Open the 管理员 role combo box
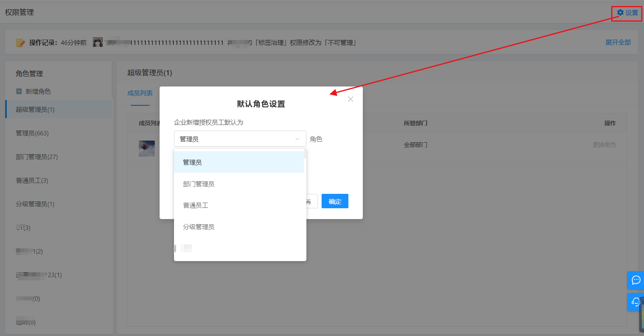The image size is (644, 336). [x=240, y=139]
